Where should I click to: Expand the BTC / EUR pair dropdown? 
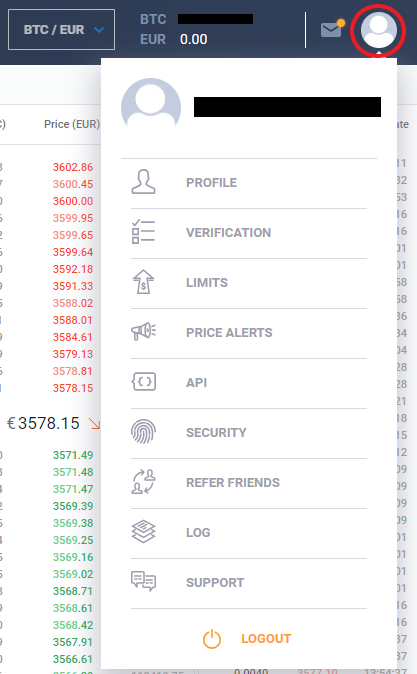coord(61,30)
